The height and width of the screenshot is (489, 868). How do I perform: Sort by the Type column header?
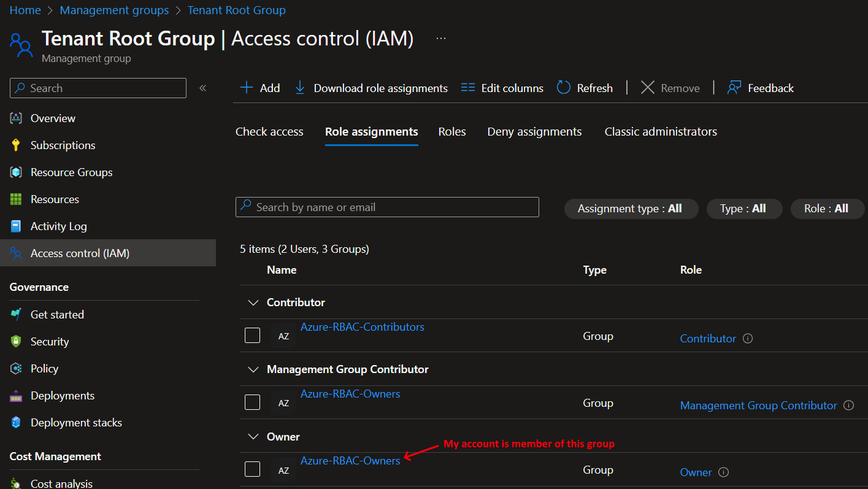[594, 270]
